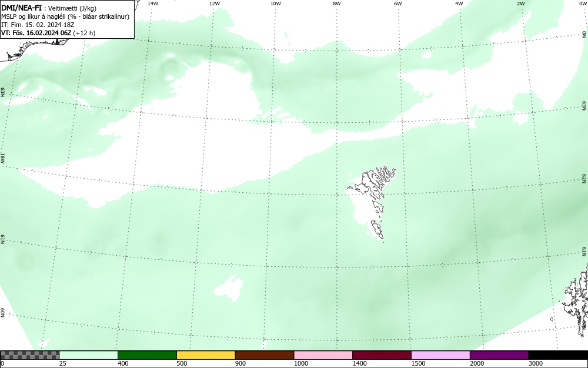Click the pink 1000–1400 legend swatch
This screenshot has height=368, width=588.
coord(323,355)
